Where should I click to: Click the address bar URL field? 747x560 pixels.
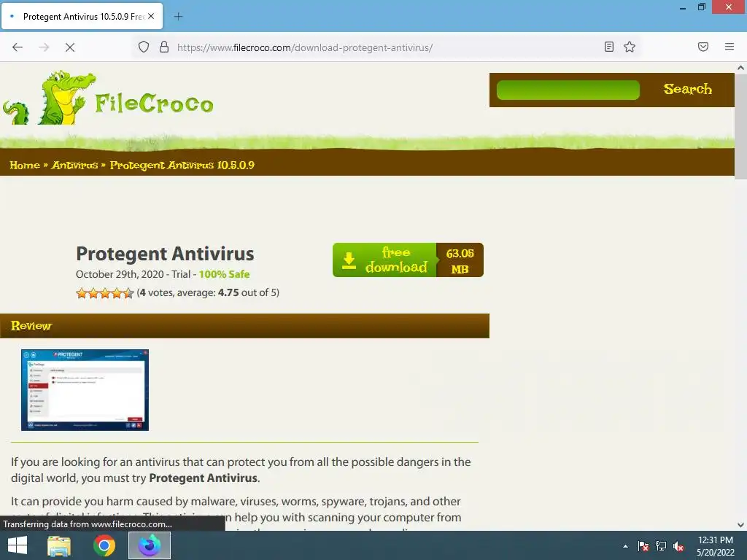pyautogui.click(x=386, y=47)
